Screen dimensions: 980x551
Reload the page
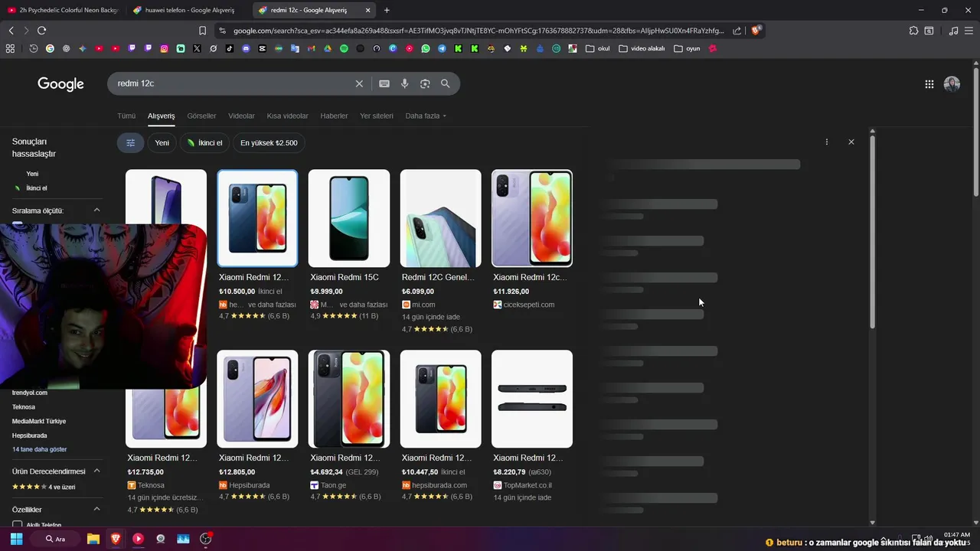pyautogui.click(x=41, y=31)
